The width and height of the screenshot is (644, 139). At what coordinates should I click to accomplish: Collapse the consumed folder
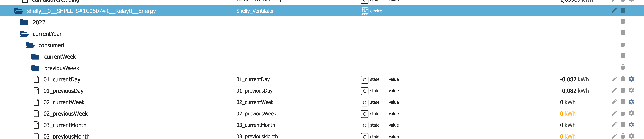30,45
